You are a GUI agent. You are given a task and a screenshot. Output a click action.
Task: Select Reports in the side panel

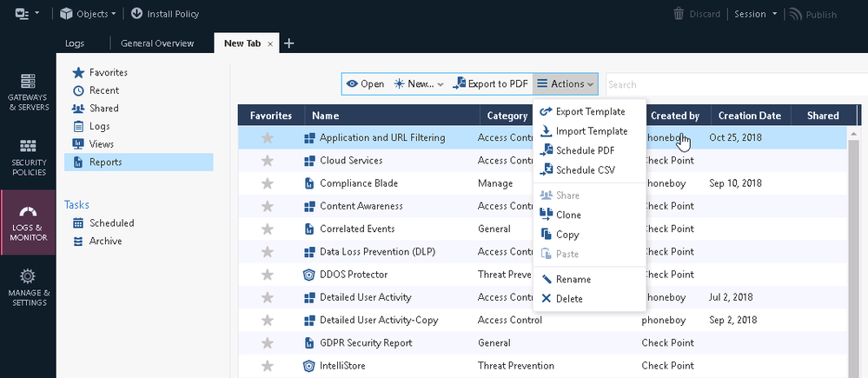(138, 162)
